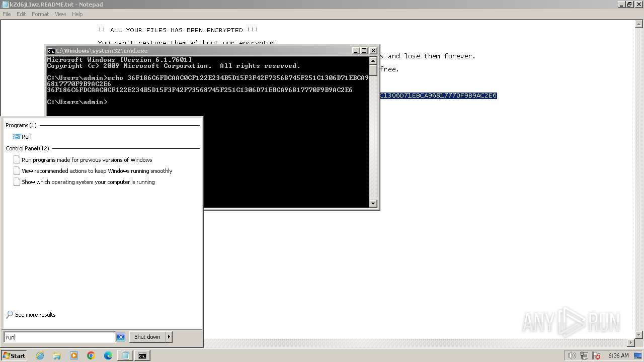Click the Notepad horizontal scrollbar right arrow

632,343
